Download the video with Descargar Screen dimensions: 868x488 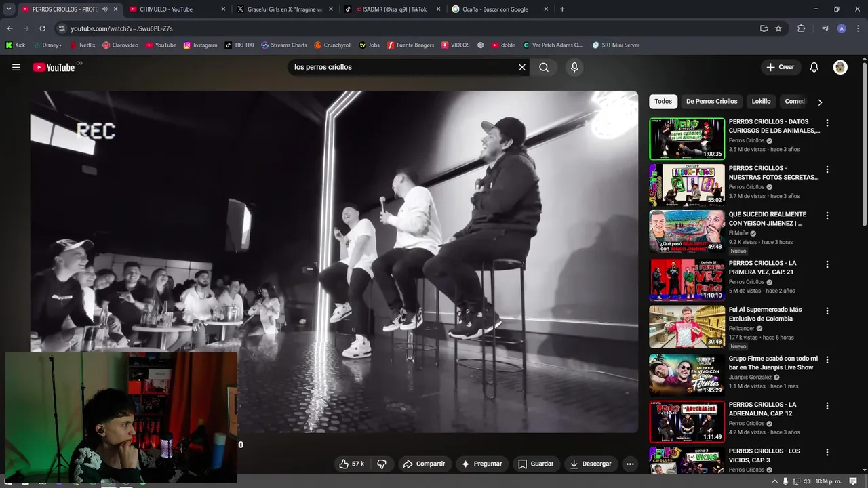(591, 464)
